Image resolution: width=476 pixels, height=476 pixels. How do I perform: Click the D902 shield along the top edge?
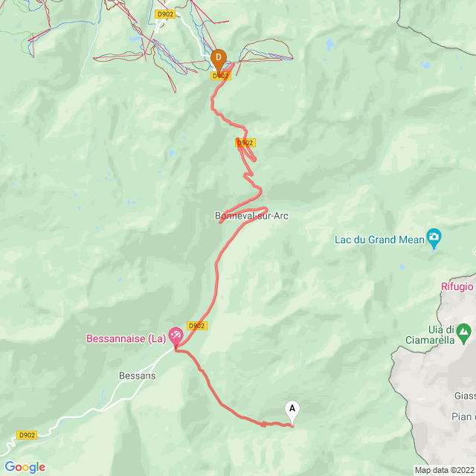(165, 14)
